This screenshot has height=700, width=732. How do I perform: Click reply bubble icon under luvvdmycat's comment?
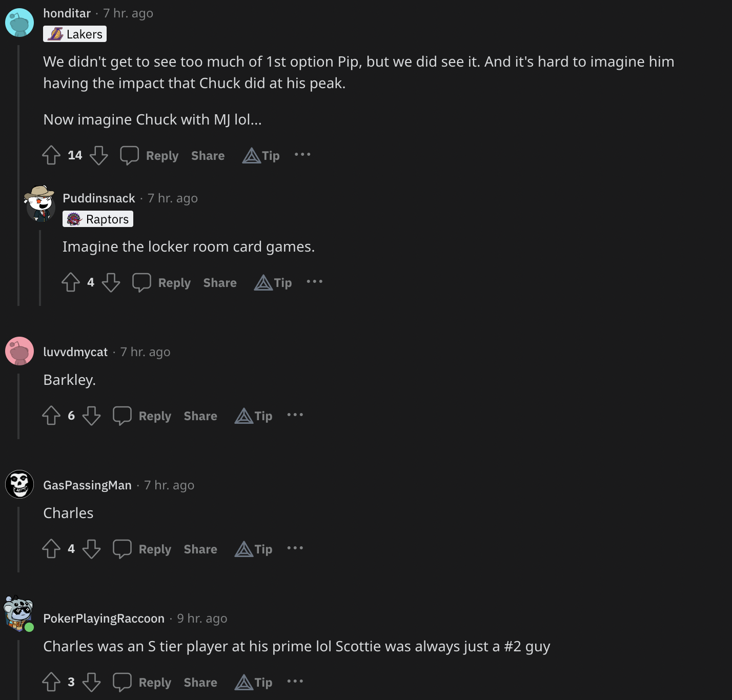(x=122, y=416)
